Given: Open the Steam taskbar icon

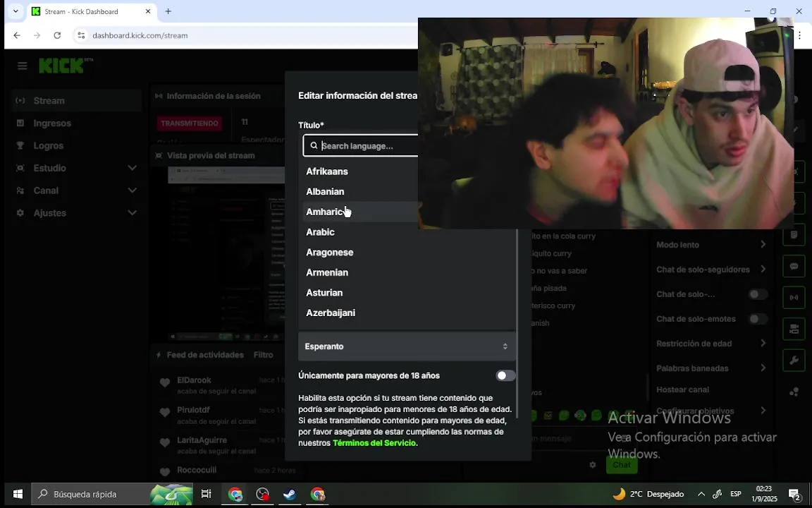Looking at the screenshot, I should [x=290, y=494].
